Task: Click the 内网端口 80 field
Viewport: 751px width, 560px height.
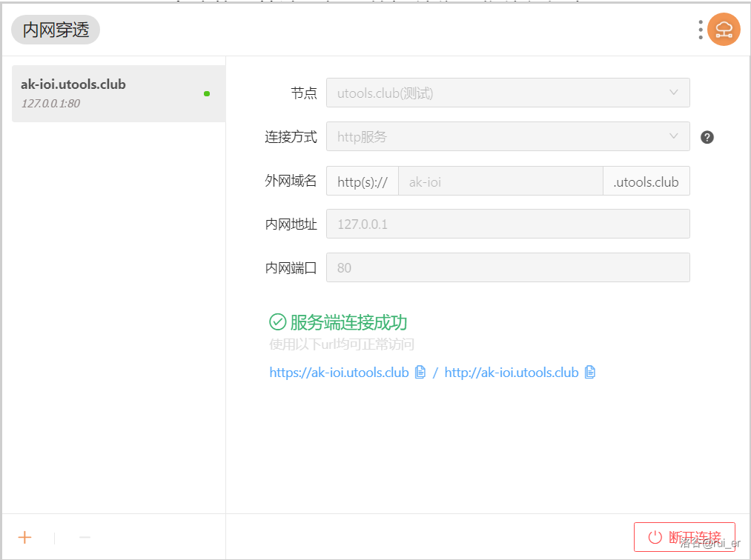Action: click(508, 268)
